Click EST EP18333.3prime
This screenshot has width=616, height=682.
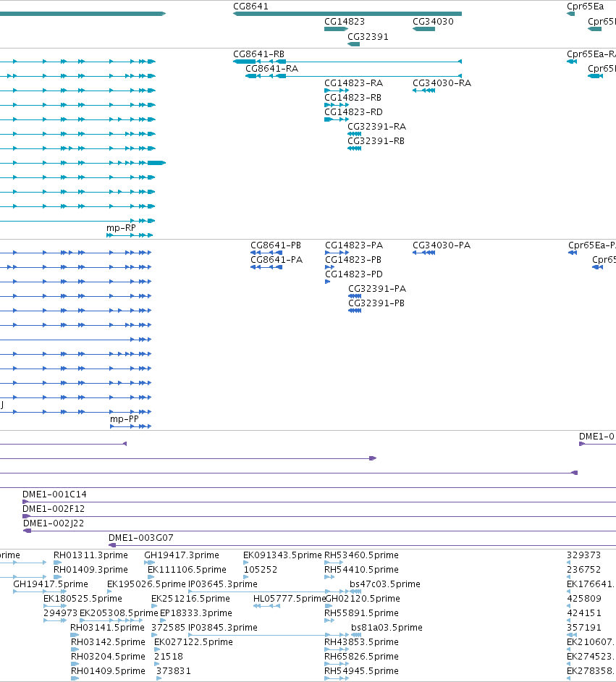[196, 613]
